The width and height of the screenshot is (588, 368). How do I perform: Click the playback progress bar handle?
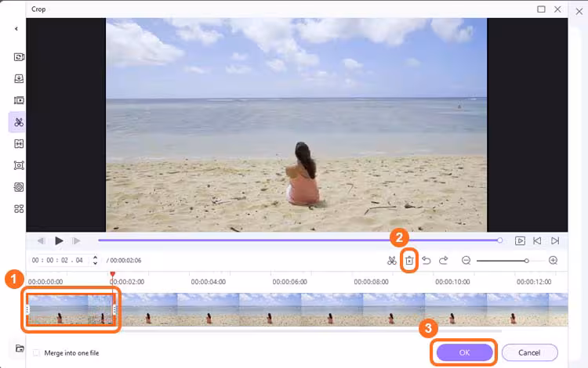click(500, 240)
